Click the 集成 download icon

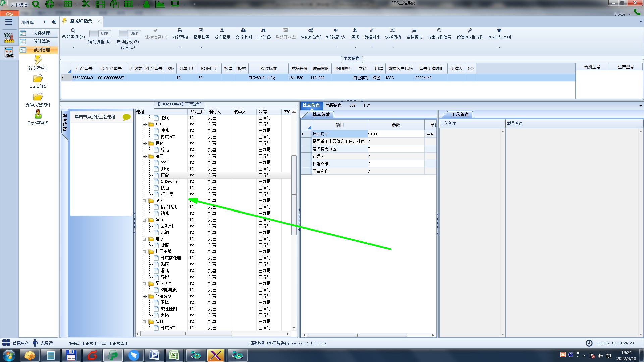pos(355,31)
